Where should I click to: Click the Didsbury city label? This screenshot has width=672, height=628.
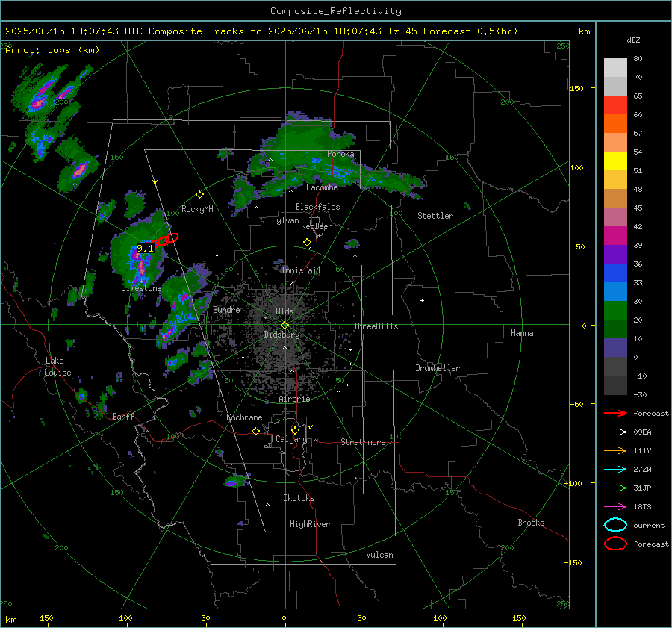(x=281, y=335)
